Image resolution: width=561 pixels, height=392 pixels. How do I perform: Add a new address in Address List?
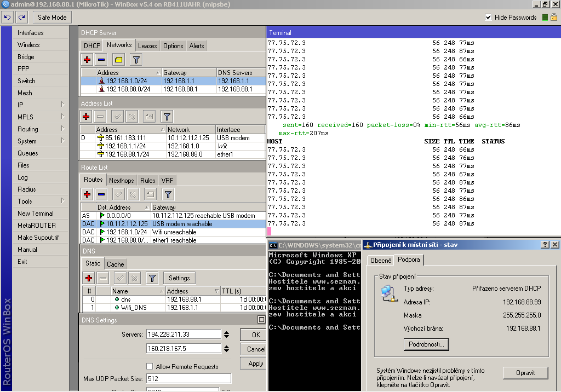click(x=86, y=117)
